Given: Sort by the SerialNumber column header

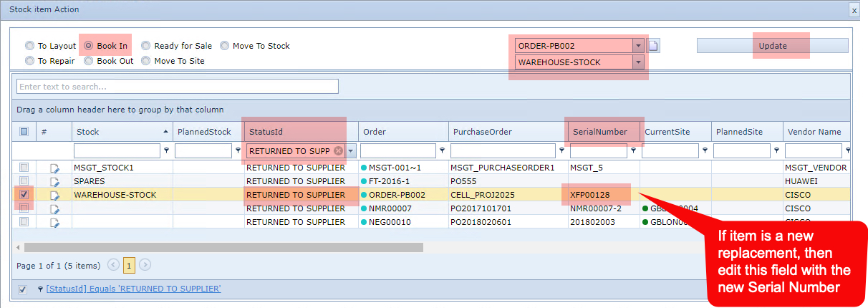Looking at the screenshot, I should (x=599, y=132).
